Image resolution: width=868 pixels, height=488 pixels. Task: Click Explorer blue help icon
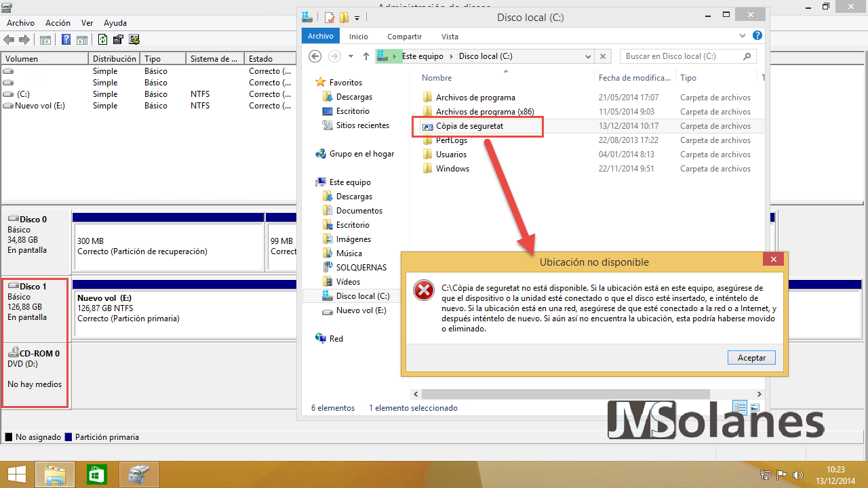tap(757, 36)
